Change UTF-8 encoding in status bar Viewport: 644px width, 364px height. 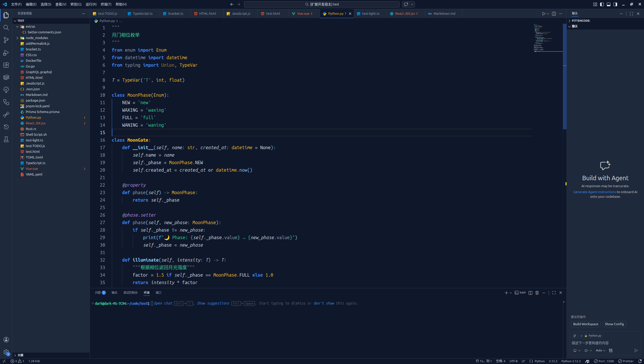click(513, 361)
